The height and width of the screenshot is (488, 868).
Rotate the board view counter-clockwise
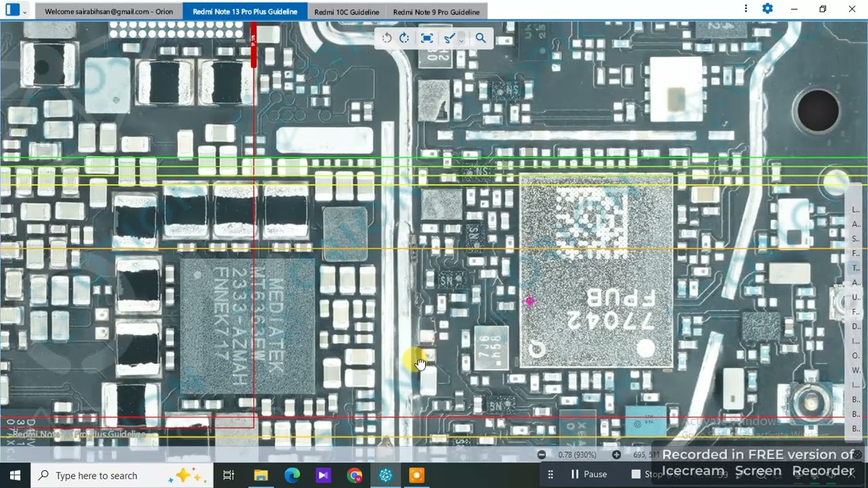387,38
